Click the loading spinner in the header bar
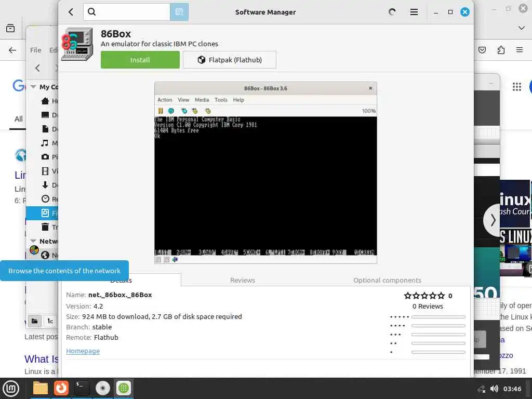The image size is (532, 399). pyautogui.click(x=392, y=12)
